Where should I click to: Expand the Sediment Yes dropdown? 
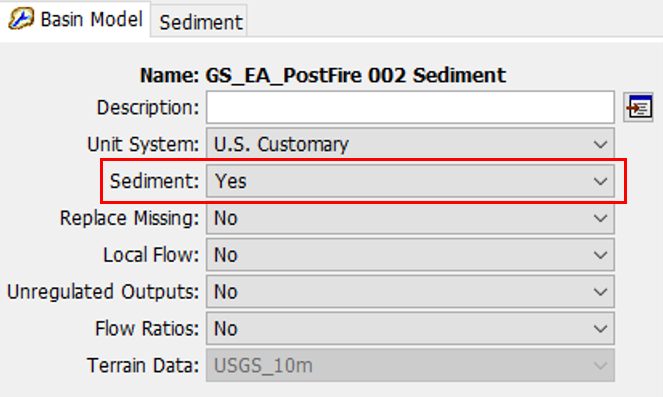[x=410, y=181]
